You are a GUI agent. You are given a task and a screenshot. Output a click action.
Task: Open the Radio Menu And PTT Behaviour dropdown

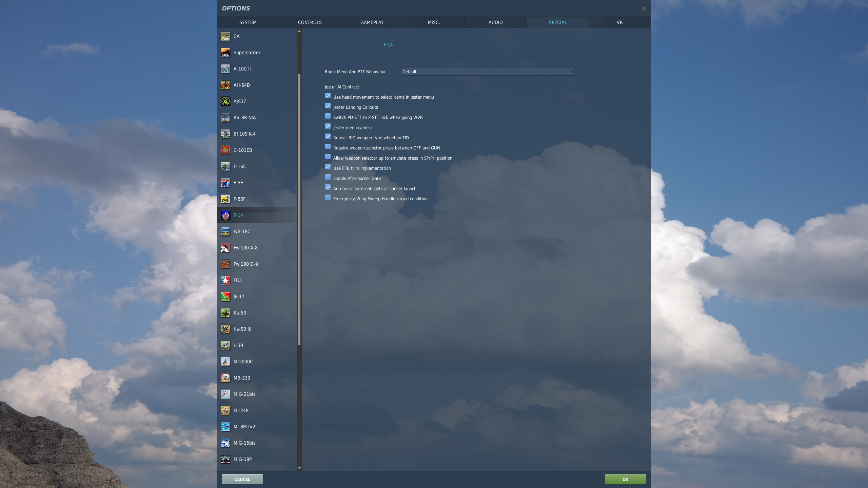pyautogui.click(x=487, y=72)
